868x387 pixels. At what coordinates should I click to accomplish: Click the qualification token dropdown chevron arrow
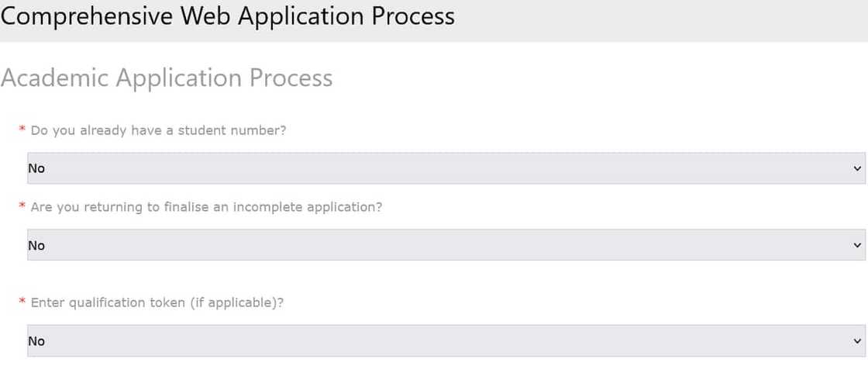pyautogui.click(x=856, y=341)
